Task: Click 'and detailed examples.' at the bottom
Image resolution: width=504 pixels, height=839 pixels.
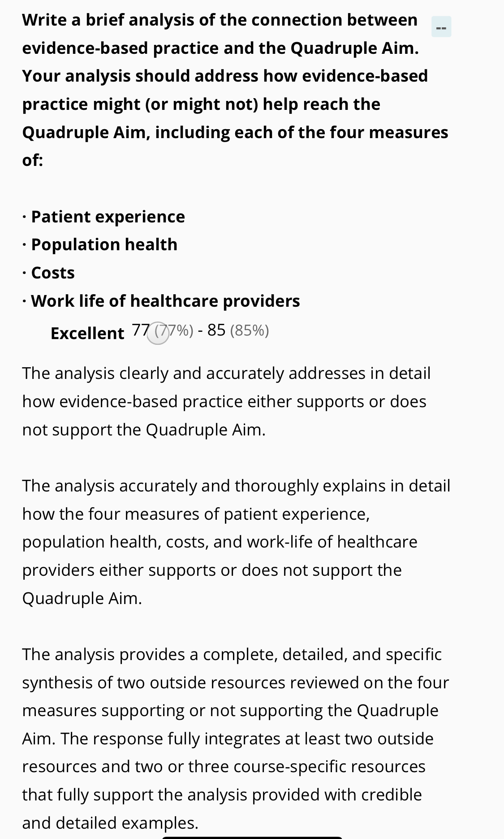Action: 110,823
